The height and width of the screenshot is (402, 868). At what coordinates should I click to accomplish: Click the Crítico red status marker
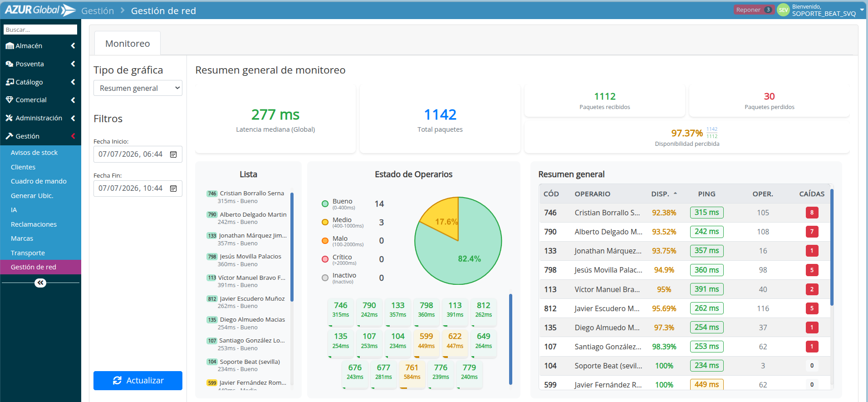click(x=325, y=259)
